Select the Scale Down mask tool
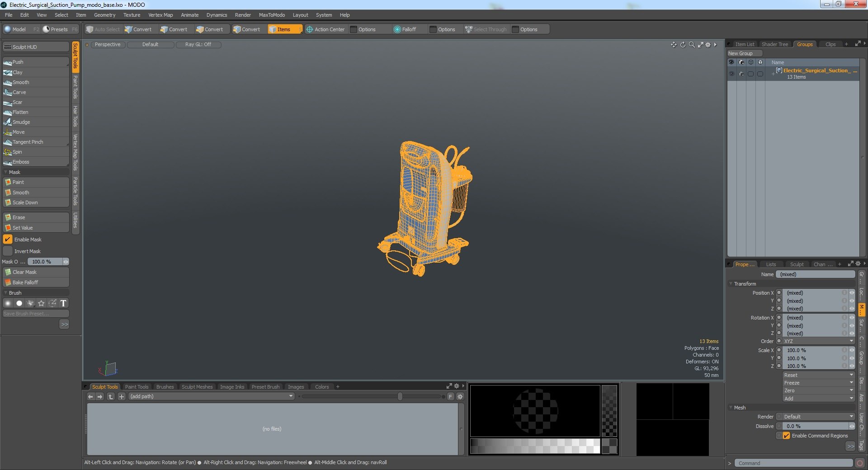This screenshot has width=868, height=470. coord(36,202)
